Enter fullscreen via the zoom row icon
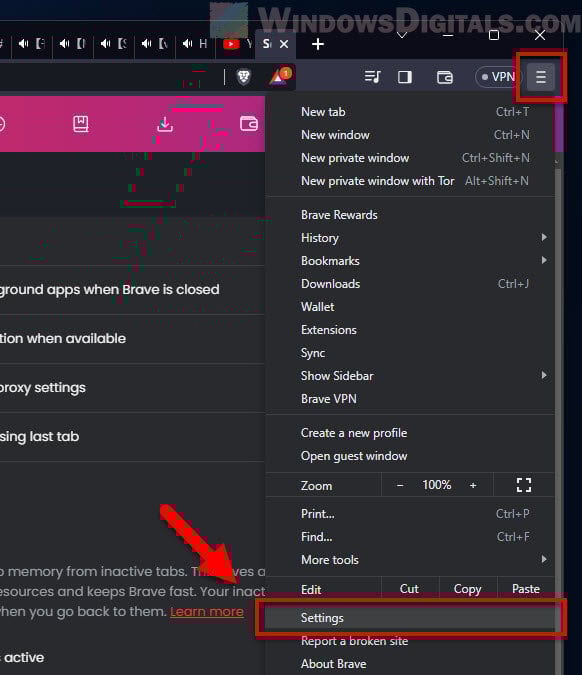The height and width of the screenshot is (675, 582). coord(524,485)
